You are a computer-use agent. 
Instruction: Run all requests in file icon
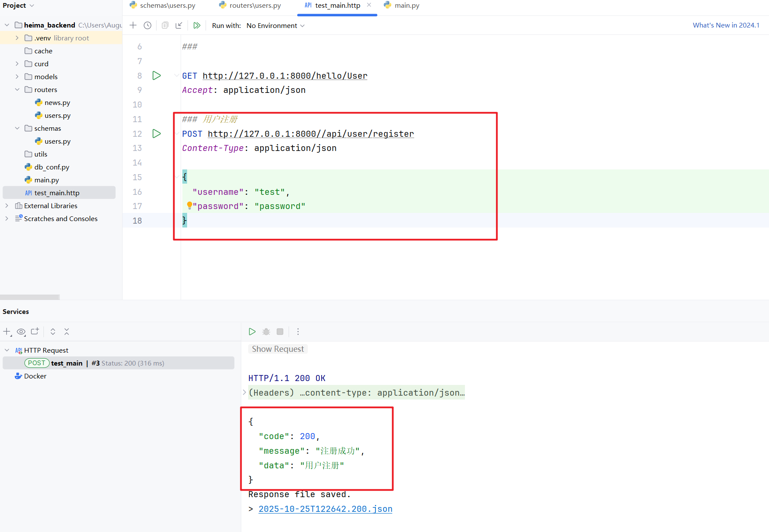(197, 25)
